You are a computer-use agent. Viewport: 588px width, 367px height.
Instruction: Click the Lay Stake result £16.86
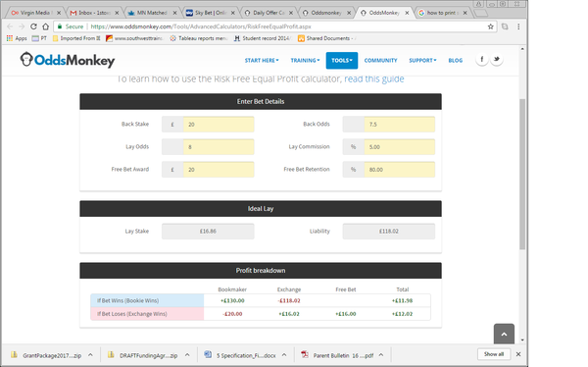click(x=208, y=232)
